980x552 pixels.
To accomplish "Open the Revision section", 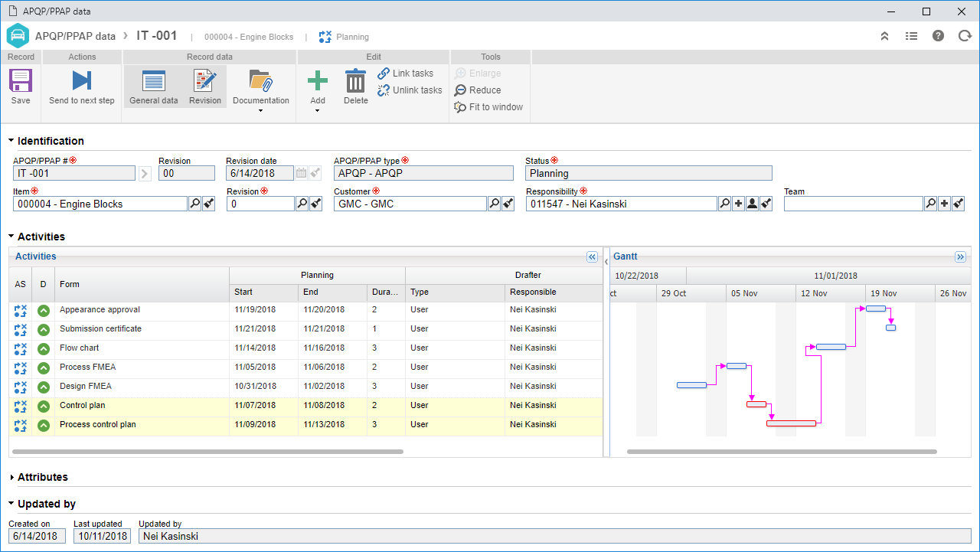I will coord(205,87).
